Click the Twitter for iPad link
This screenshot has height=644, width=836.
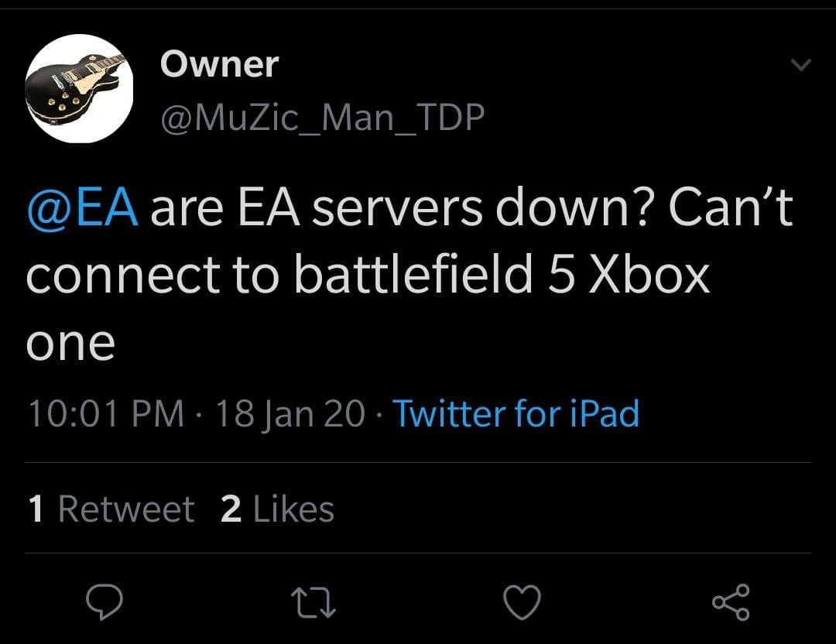click(516, 413)
